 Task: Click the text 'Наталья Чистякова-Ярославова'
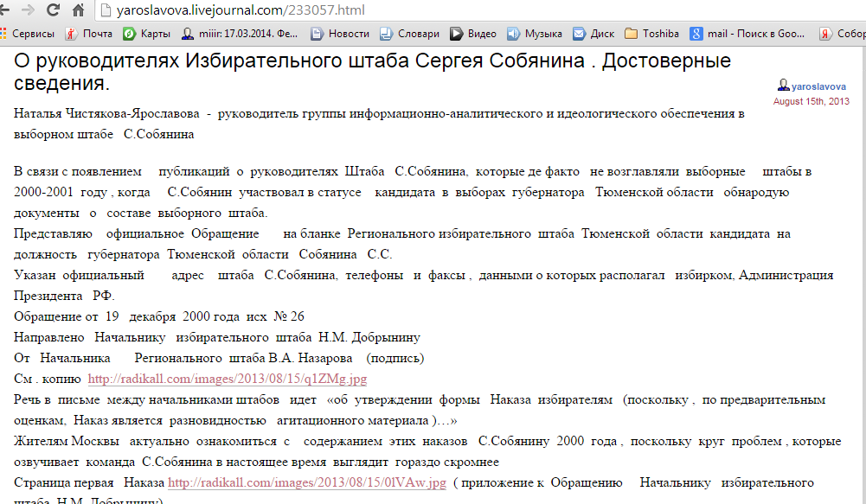(106, 114)
